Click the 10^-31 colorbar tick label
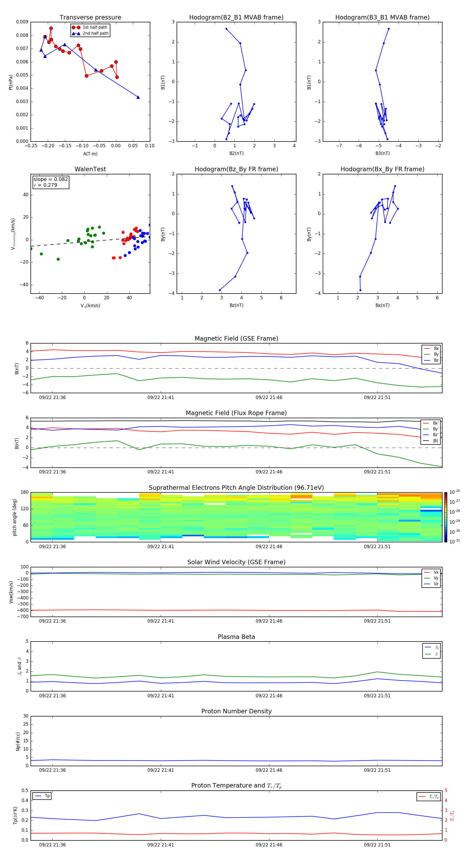 [455, 542]
